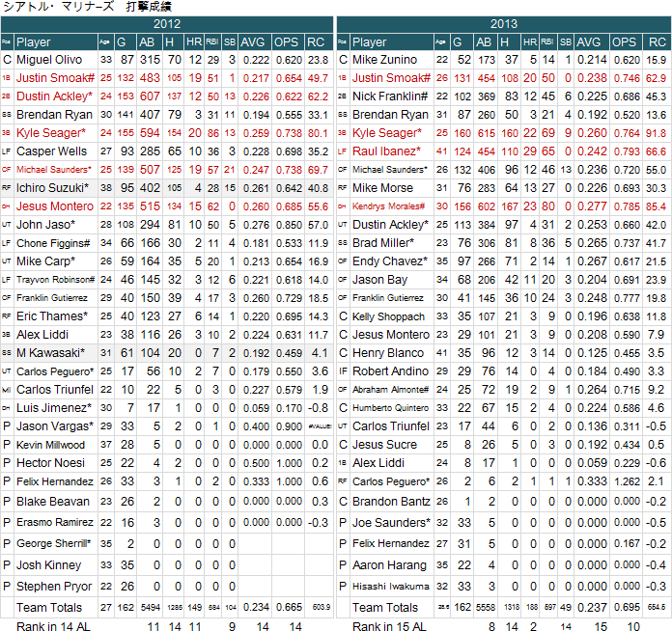Click Mike Zunino player name
Screen dimensions: 672x631
[x=384, y=60]
